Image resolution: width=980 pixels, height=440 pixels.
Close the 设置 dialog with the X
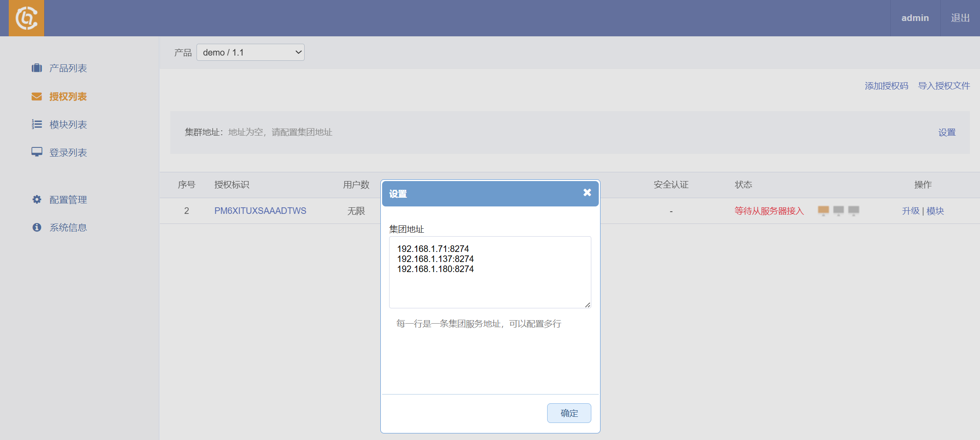pos(587,192)
